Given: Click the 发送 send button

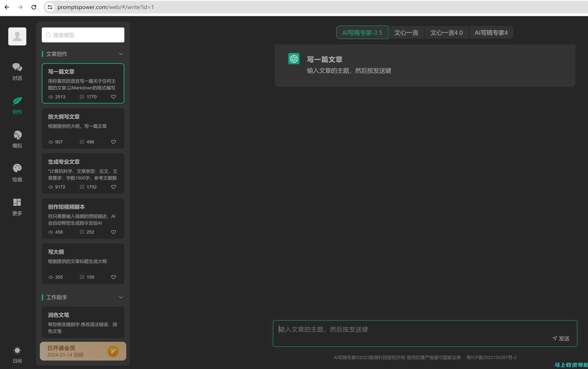Looking at the screenshot, I should (x=561, y=339).
